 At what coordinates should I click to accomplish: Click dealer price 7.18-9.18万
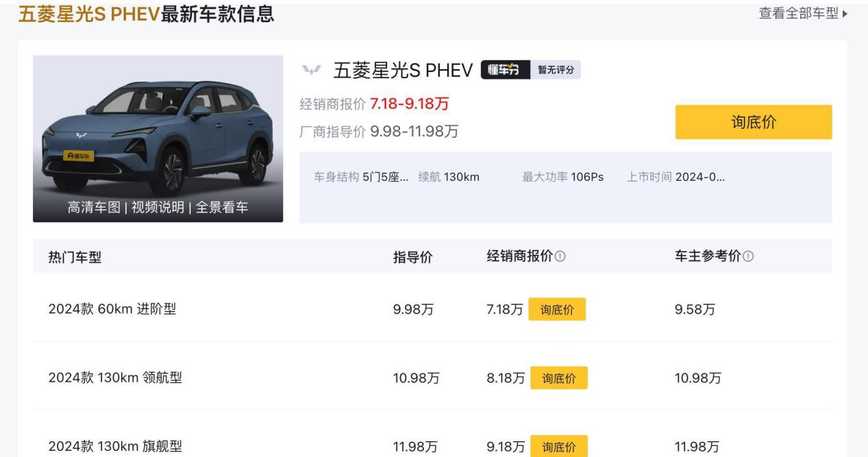(410, 105)
